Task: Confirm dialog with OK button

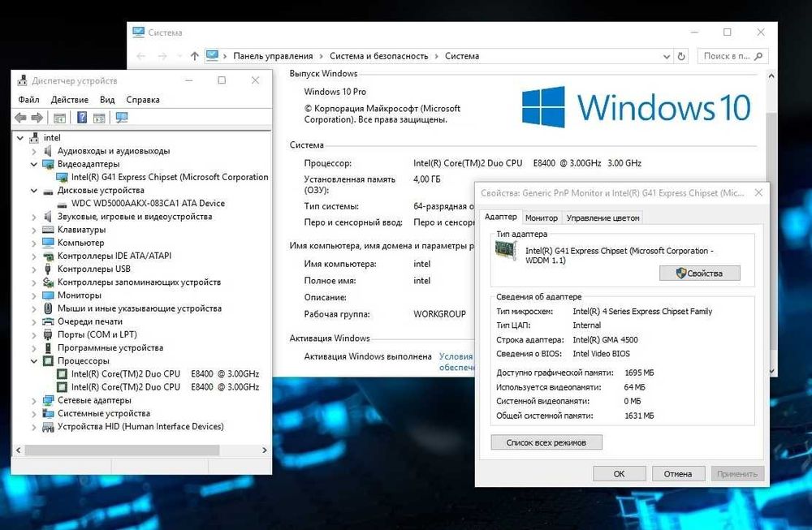Action: click(x=620, y=473)
